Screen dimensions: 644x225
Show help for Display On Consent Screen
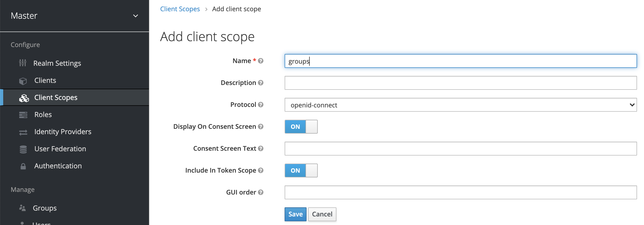coord(261,127)
